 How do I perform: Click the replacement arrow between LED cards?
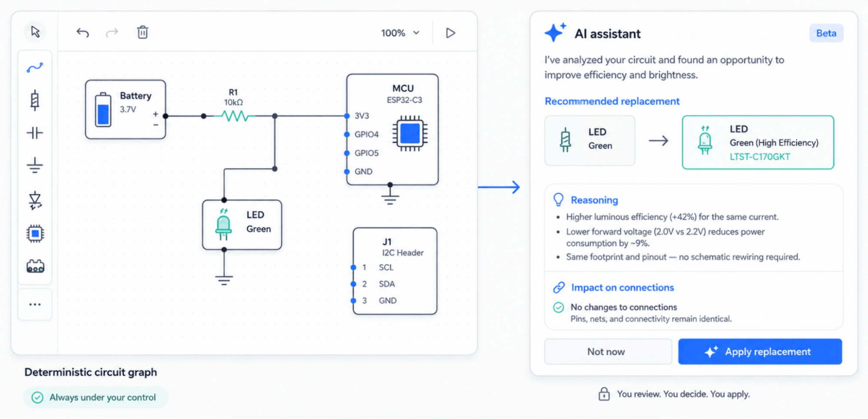(x=658, y=141)
